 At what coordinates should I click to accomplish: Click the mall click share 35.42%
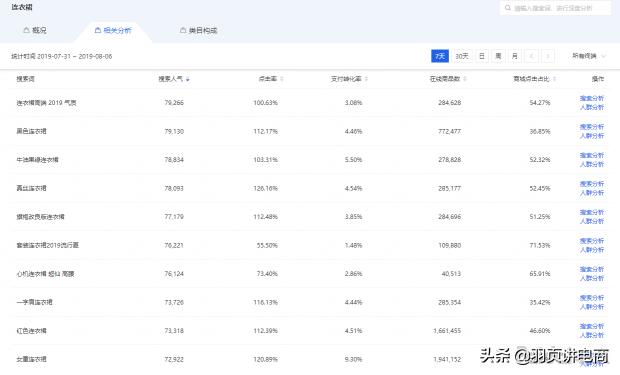click(540, 302)
